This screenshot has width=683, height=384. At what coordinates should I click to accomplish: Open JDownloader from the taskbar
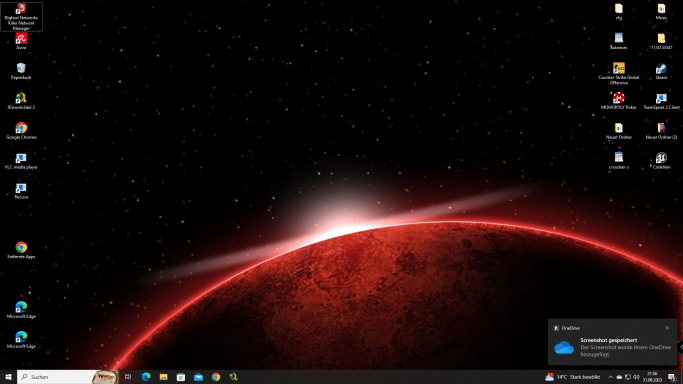[233, 377]
